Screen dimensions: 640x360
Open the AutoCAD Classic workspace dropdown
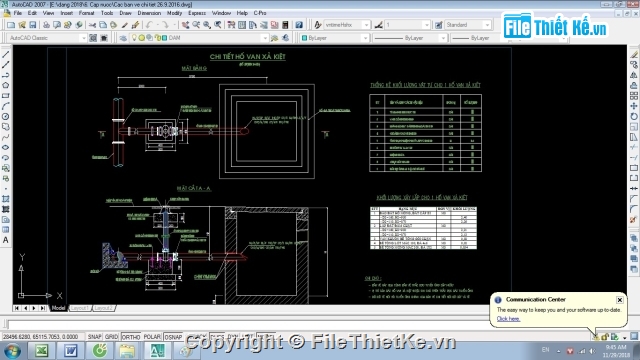coord(83,38)
